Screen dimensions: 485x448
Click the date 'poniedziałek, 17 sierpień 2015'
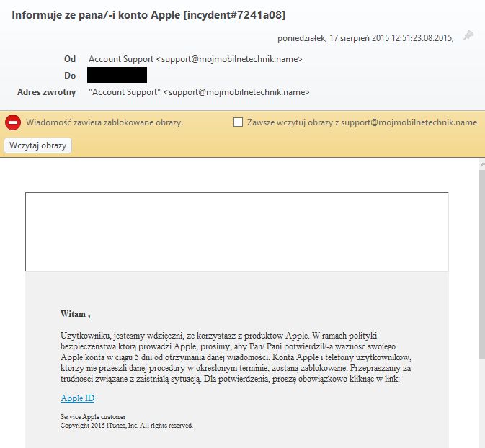333,38
